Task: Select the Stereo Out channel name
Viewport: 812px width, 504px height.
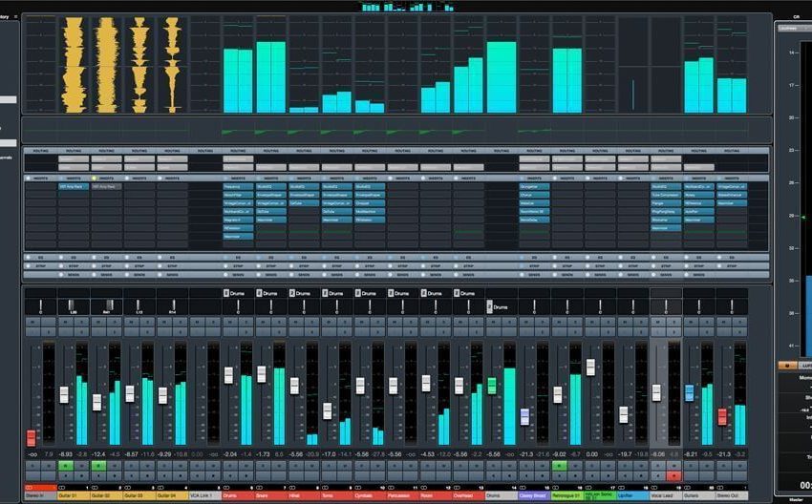Action: point(731,495)
